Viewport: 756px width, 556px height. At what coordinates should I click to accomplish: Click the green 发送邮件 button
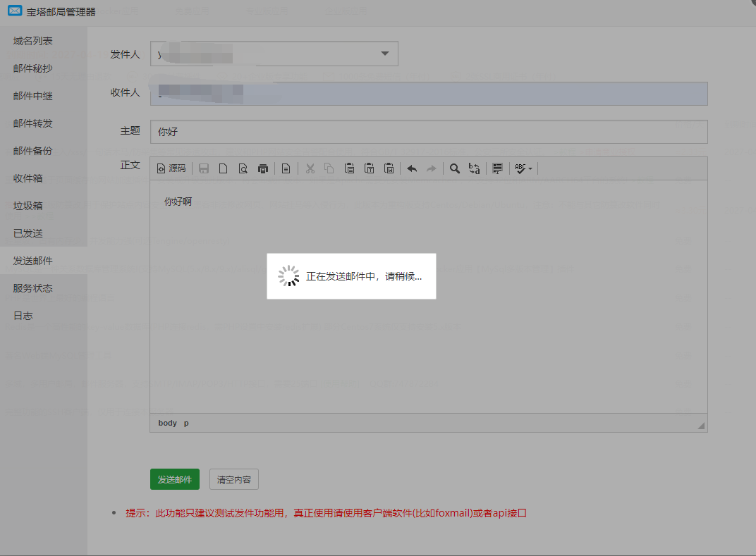[174, 479]
